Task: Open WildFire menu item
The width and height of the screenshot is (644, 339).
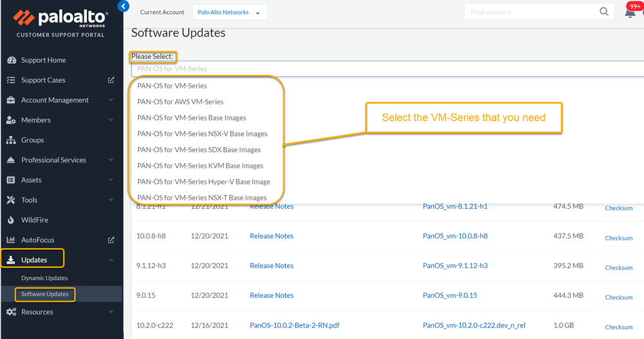Action: click(x=35, y=220)
